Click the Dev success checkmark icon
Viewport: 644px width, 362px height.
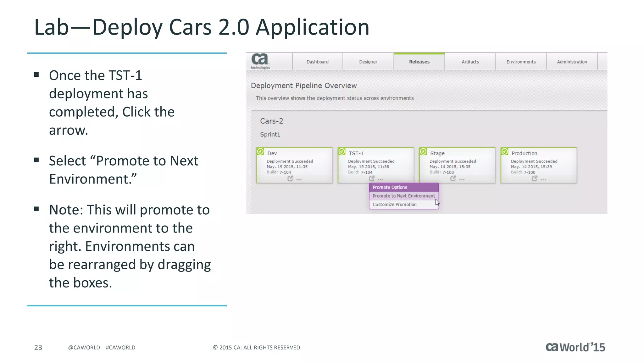pyautogui.click(x=260, y=151)
